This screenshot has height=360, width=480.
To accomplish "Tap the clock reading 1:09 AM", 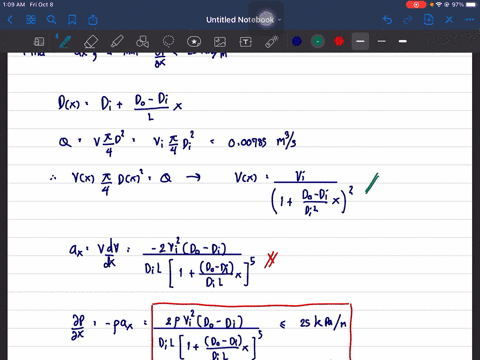I will tap(14, 5).
